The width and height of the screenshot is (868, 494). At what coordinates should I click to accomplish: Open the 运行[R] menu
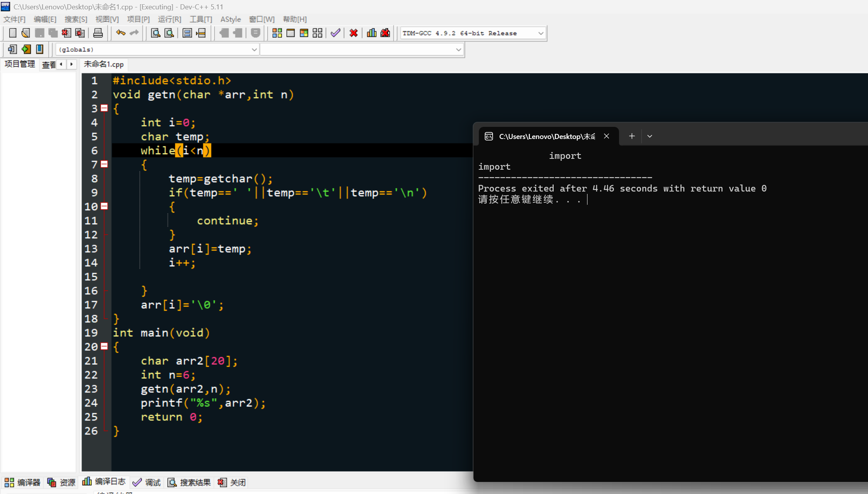pos(169,19)
